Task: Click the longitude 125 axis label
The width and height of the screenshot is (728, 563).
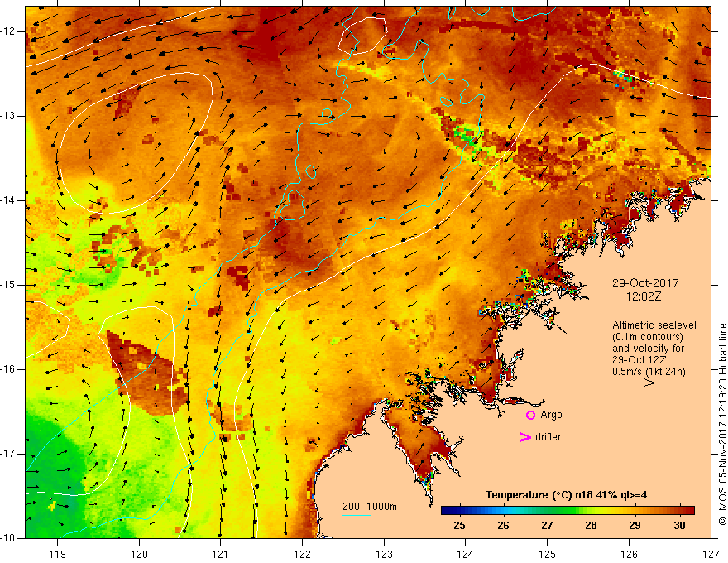Action: point(548,554)
